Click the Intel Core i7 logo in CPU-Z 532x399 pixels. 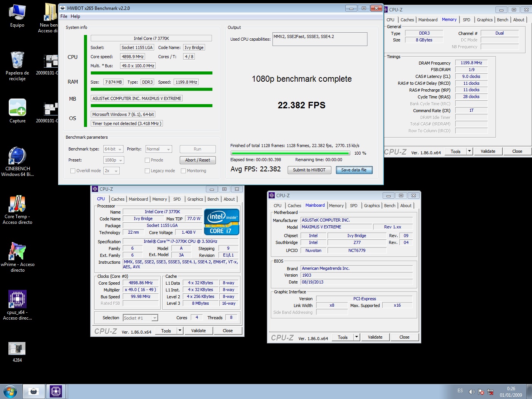click(222, 222)
